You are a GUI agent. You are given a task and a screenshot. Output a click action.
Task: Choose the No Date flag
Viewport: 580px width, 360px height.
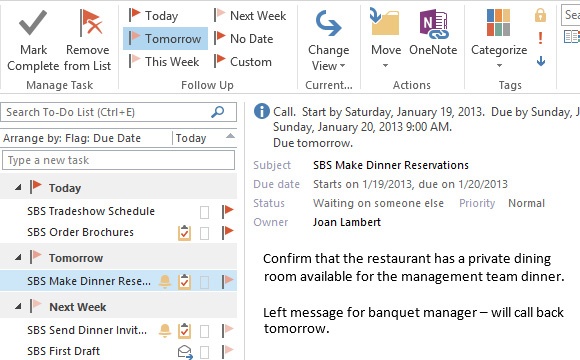(243, 38)
